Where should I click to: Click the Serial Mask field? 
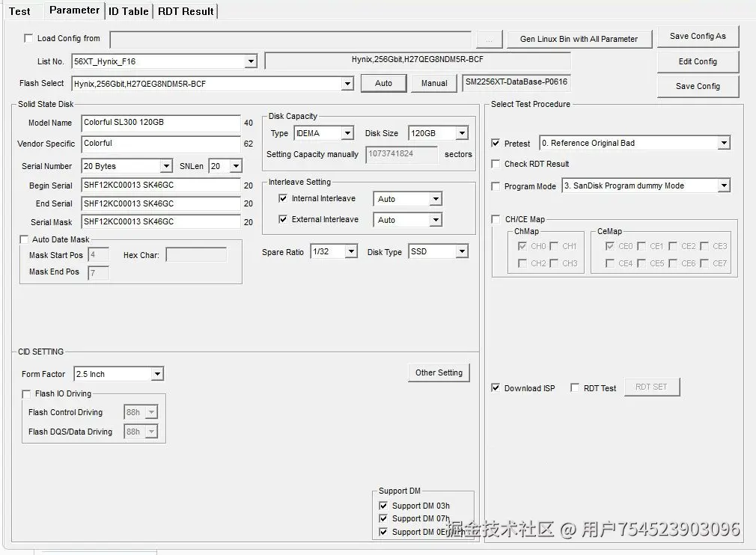(161, 222)
